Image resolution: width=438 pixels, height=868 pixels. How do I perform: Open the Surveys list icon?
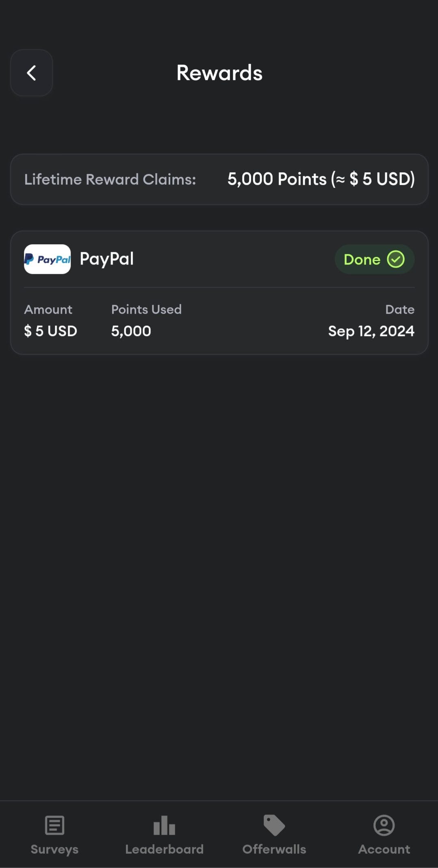coord(54,825)
